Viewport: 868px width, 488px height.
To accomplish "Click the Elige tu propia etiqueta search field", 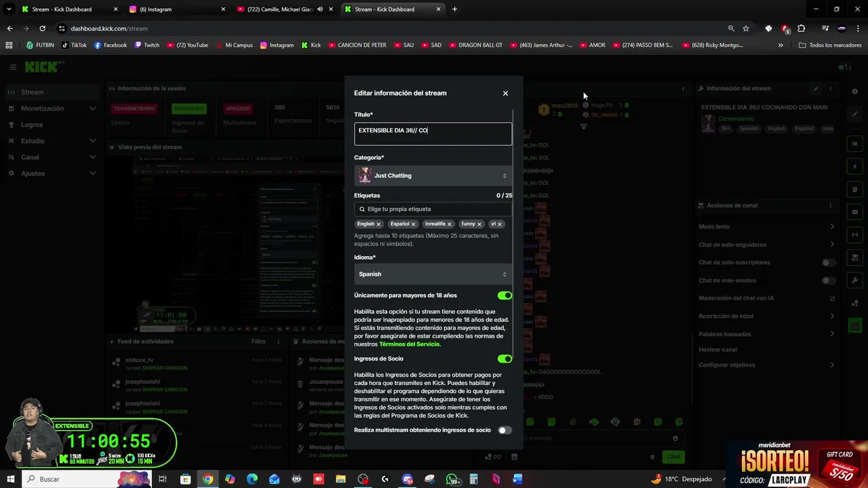I will tap(433, 209).
